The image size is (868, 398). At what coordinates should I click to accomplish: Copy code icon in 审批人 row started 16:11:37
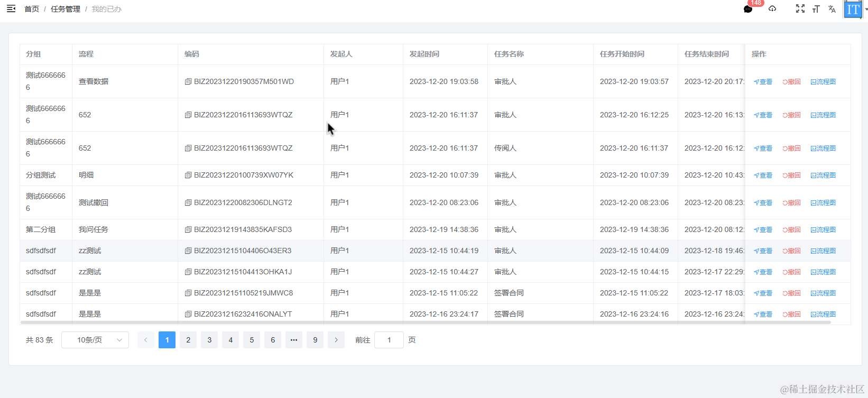click(x=188, y=115)
